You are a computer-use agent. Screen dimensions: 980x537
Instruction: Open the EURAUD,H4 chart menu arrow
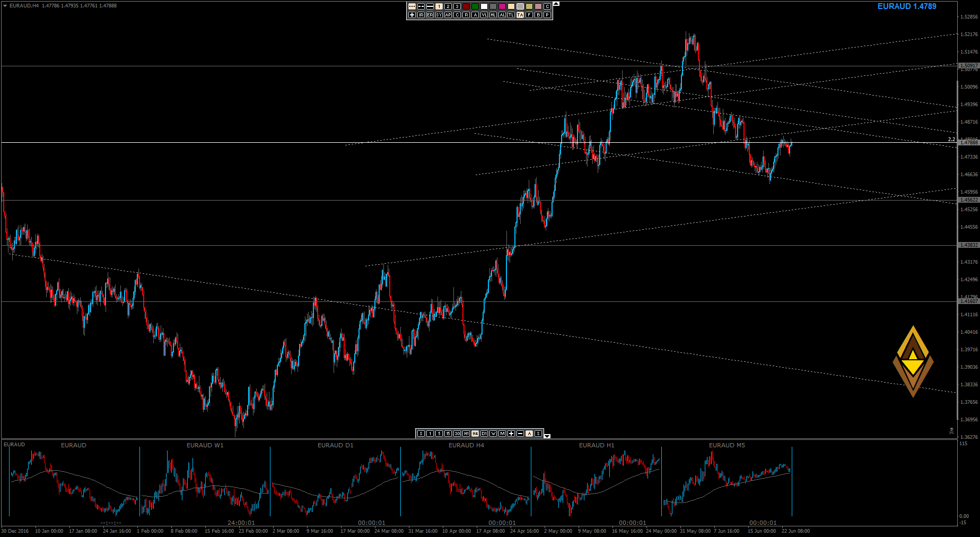5,6
